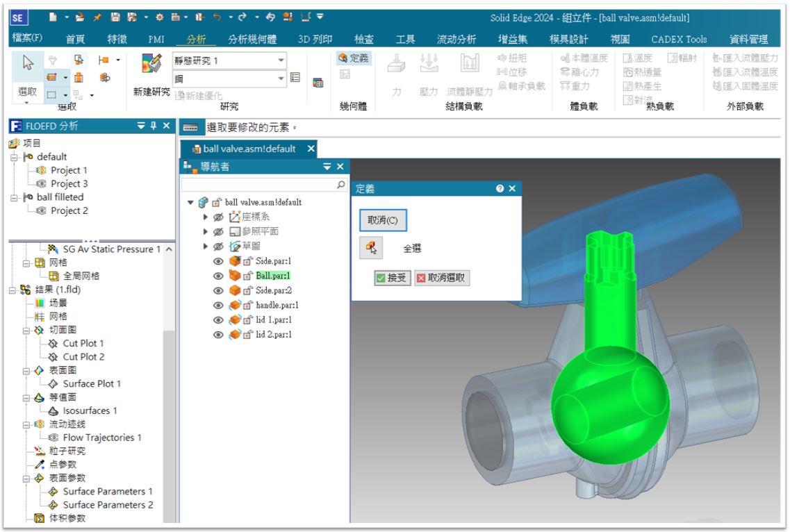
Task: Show the hidden 座標系 coordinate systems
Action: coord(218,217)
